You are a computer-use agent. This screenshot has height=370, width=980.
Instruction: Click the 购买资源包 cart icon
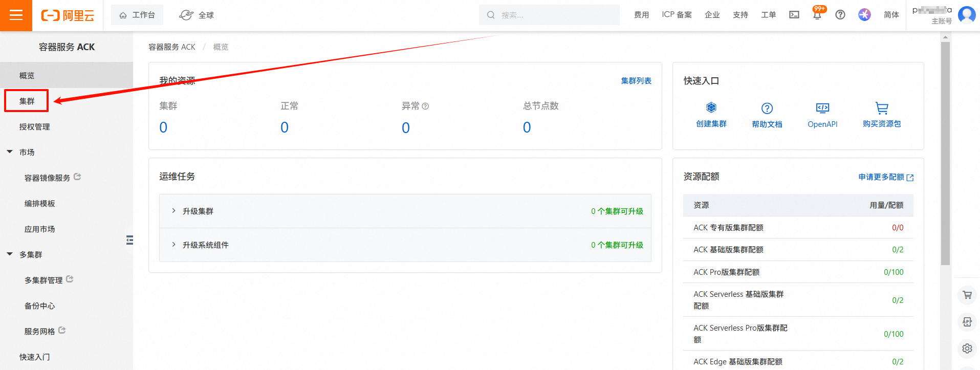click(882, 108)
